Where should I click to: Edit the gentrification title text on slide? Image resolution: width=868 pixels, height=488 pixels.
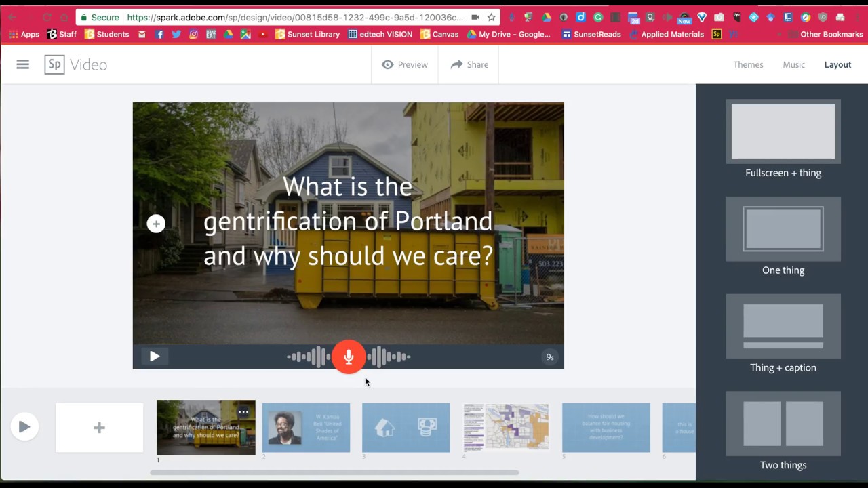[348, 222]
